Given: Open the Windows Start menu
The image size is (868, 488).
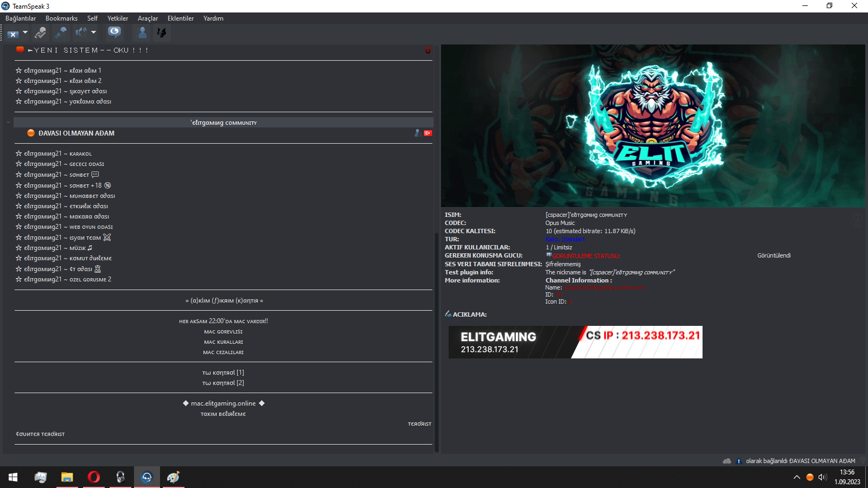Looking at the screenshot, I should click(13, 477).
